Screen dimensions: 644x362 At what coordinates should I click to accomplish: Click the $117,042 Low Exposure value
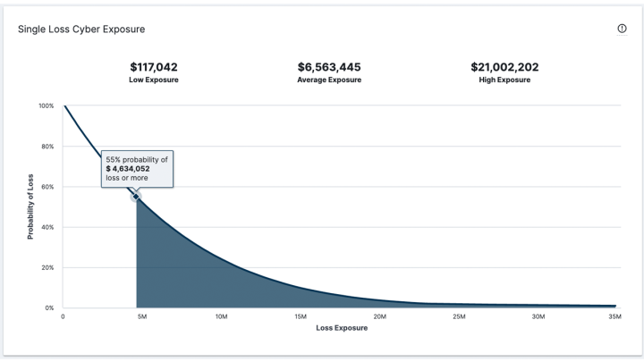[154, 67]
